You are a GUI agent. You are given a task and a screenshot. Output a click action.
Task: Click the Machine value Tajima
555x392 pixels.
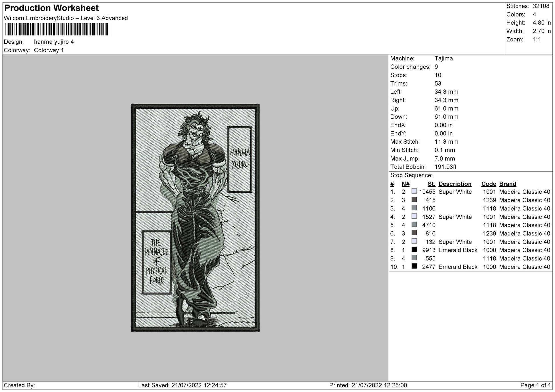pyautogui.click(x=443, y=58)
